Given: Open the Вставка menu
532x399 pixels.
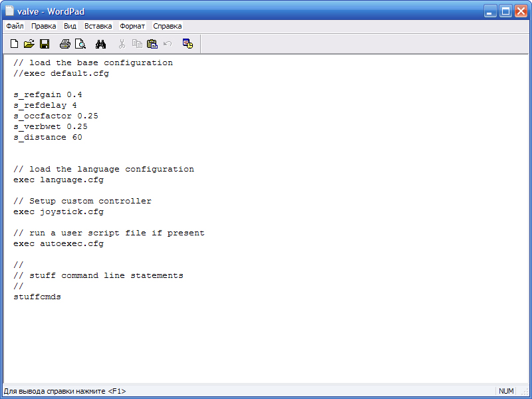Looking at the screenshot, I should [98, 26].
